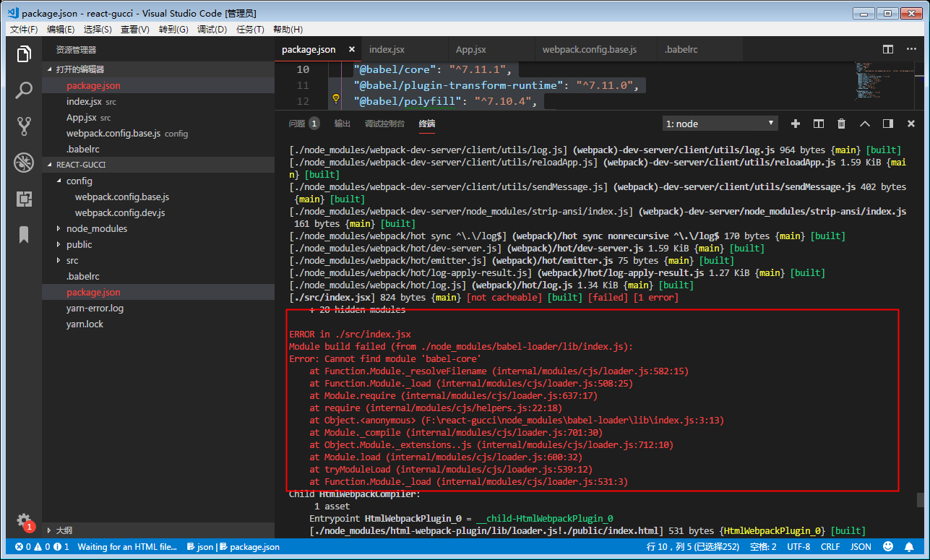Open the Bookmarks view icon
The height and width of the screenshot is (560, 930).
click(x=25, y=234)
